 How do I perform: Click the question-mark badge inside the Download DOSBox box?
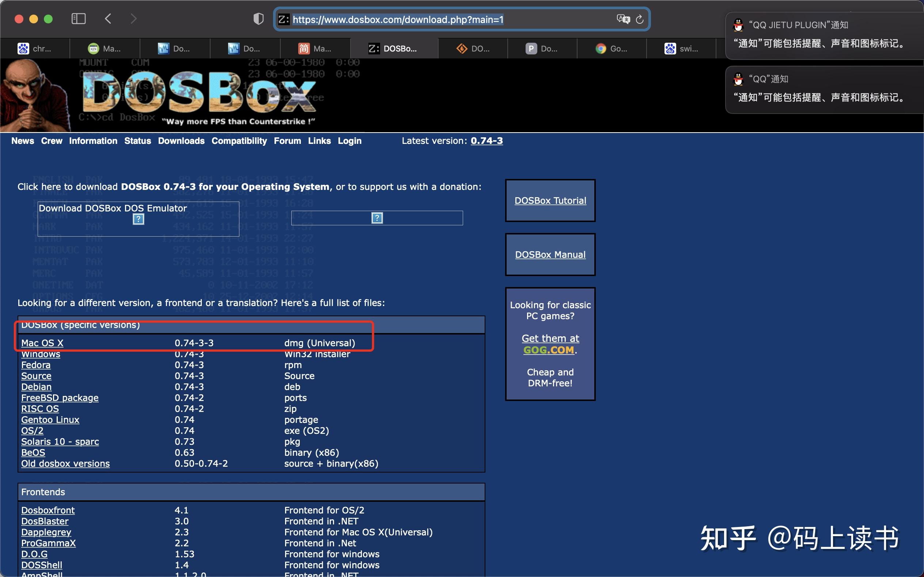138,219
